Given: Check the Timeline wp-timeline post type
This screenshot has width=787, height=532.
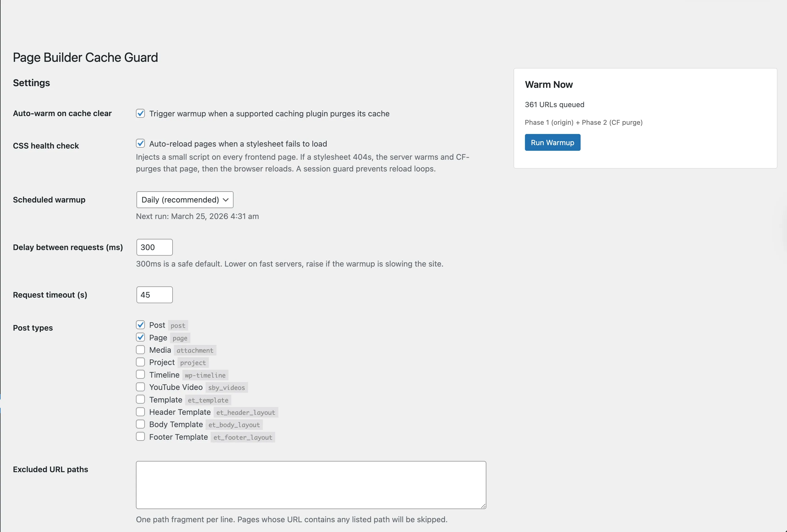Looking at the screenshot, I should 140,375.
